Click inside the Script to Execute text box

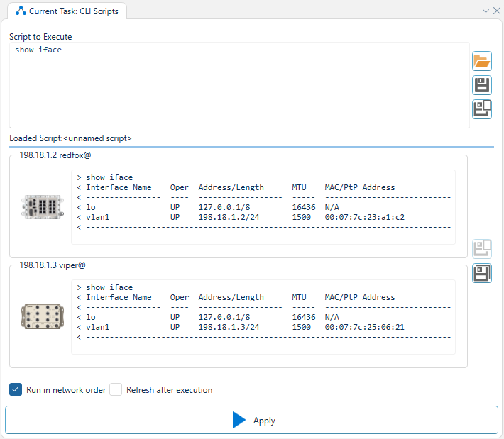(239, 85)
